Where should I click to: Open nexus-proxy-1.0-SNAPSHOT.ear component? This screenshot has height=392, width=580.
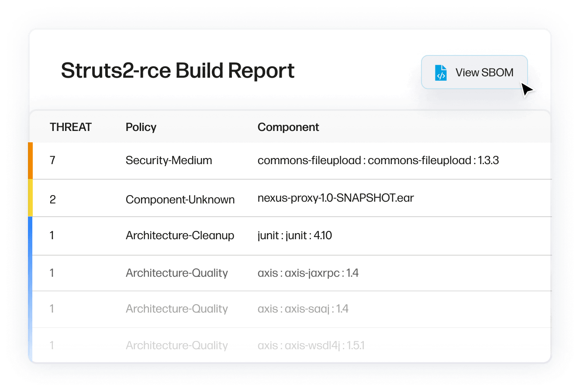tap(335, 198)
